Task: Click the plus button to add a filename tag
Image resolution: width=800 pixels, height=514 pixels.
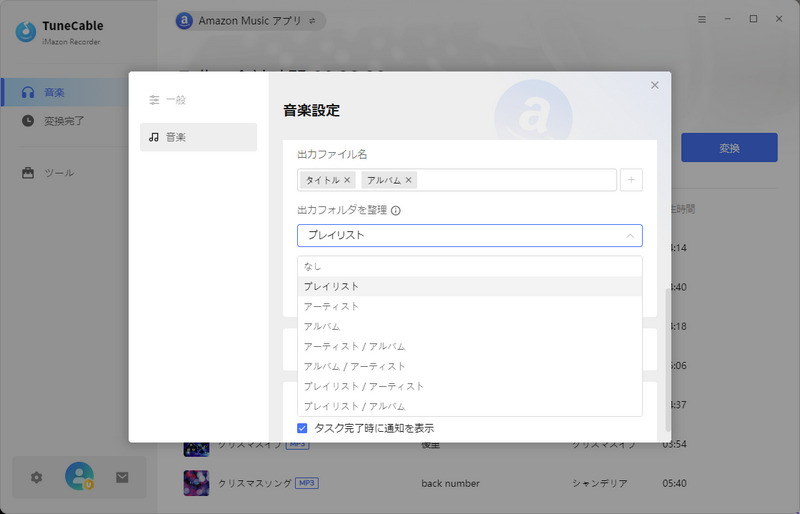Action: pos(631,180)
